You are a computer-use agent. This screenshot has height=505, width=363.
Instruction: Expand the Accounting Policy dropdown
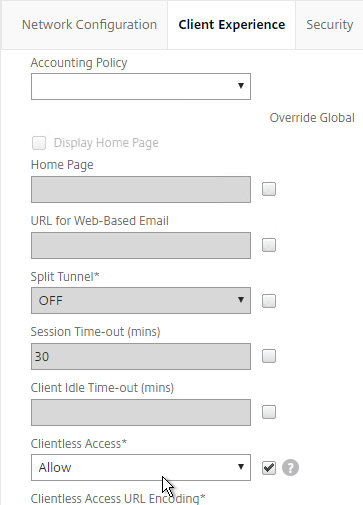coord(141,86)
